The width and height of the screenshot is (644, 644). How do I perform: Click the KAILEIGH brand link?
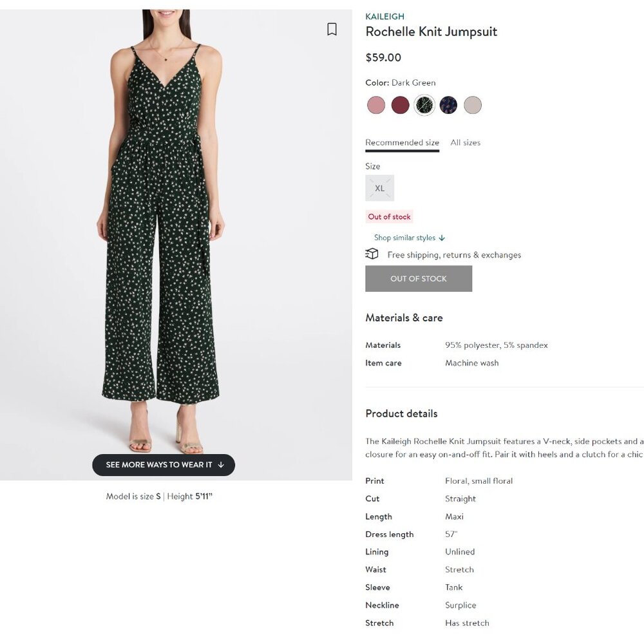(384, 16)
